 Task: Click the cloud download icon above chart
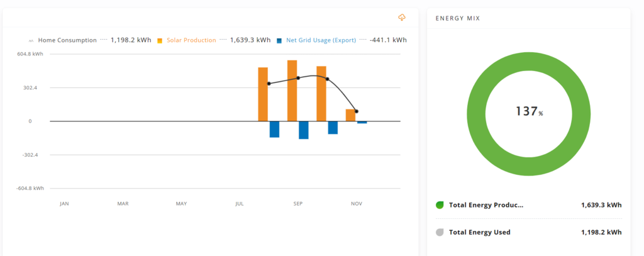402,17
